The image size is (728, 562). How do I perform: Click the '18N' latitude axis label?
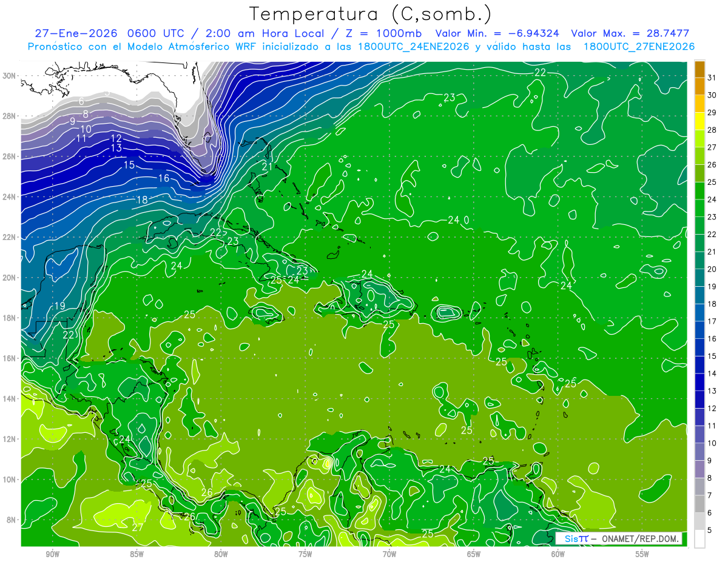(x=9, y=318)
